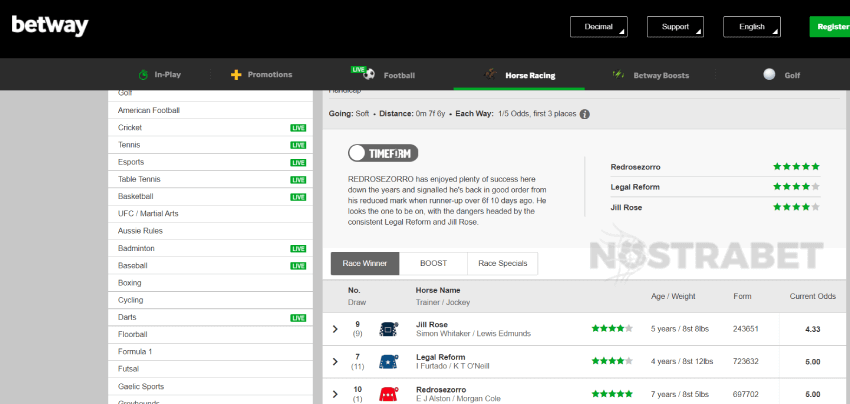The height and width of the screenshot is (404, 850).
Task: Click the Badminton LIVE badge
Action: (x=298, y=248)
